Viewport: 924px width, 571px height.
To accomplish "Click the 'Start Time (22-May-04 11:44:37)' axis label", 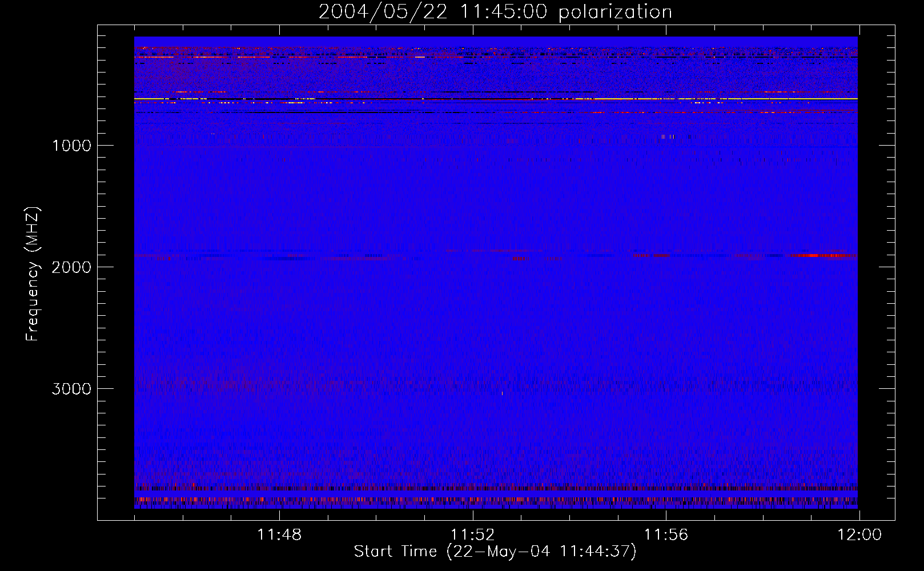I will 495,552.
